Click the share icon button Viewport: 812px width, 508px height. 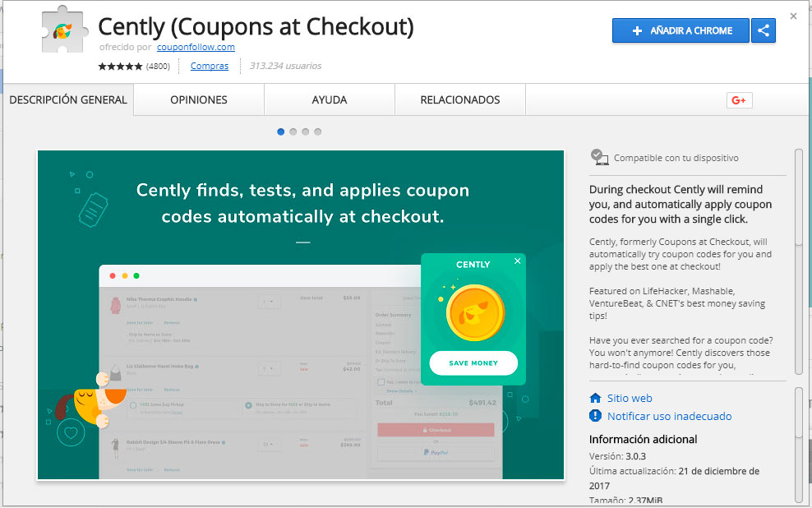pyautogui.click(x=764, y=31)
